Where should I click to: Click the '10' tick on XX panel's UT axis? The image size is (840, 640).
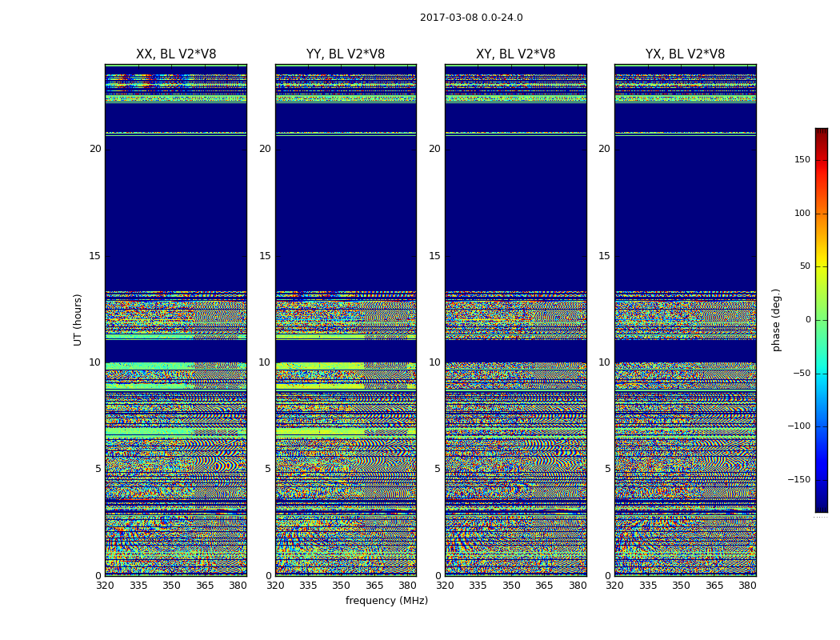click(x=95, y=362)
